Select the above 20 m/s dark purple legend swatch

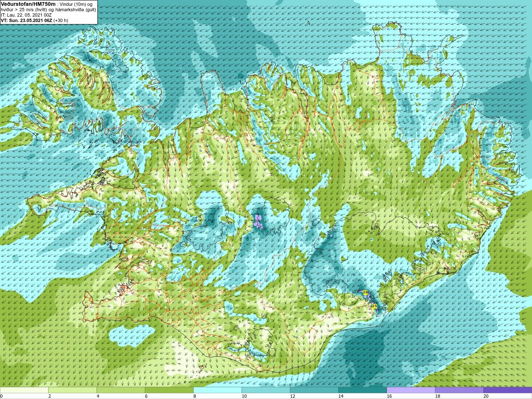pyautogui.click(x=507, y=390)
